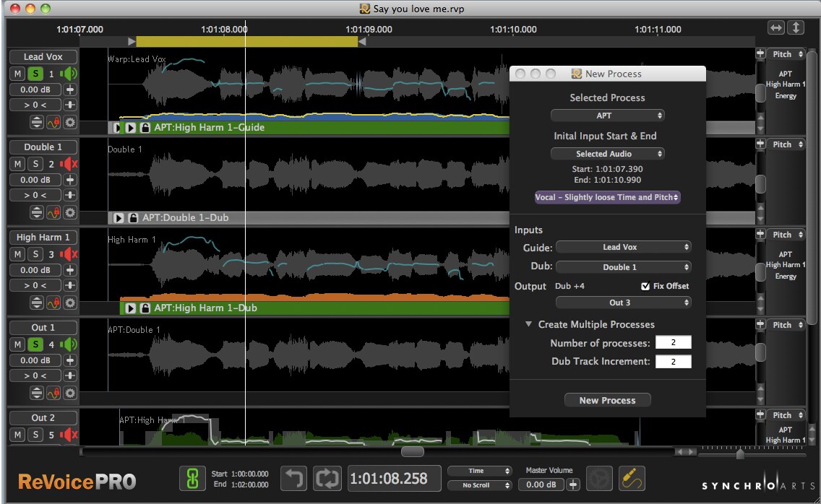Screen dimensions: 821x504
Task: Play the APT:High Harm 1-Dub process
Action: [131, 308]
